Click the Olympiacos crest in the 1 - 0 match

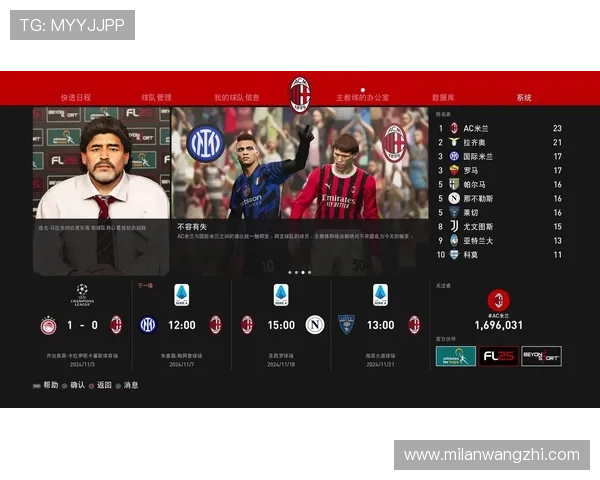pyautogui.click(x=49, y=325)
